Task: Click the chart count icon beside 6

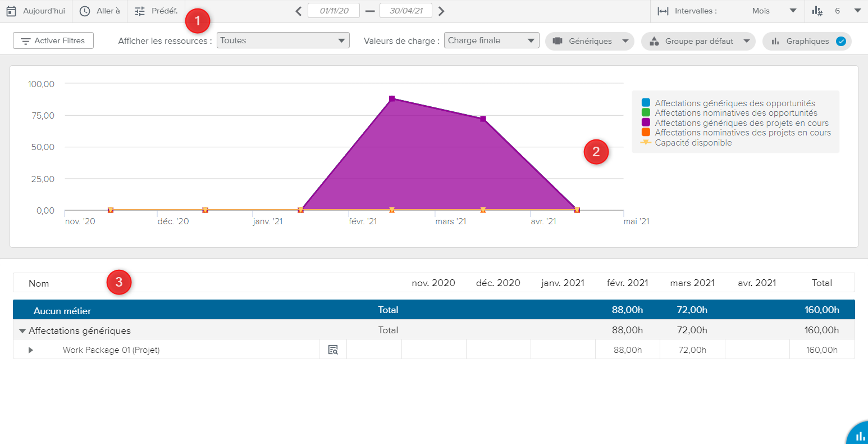Action: click(x=817, y=11)
